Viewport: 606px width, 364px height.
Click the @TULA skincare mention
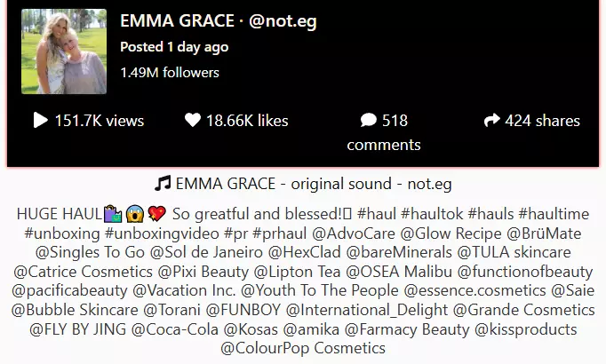(x=514, y=252)
